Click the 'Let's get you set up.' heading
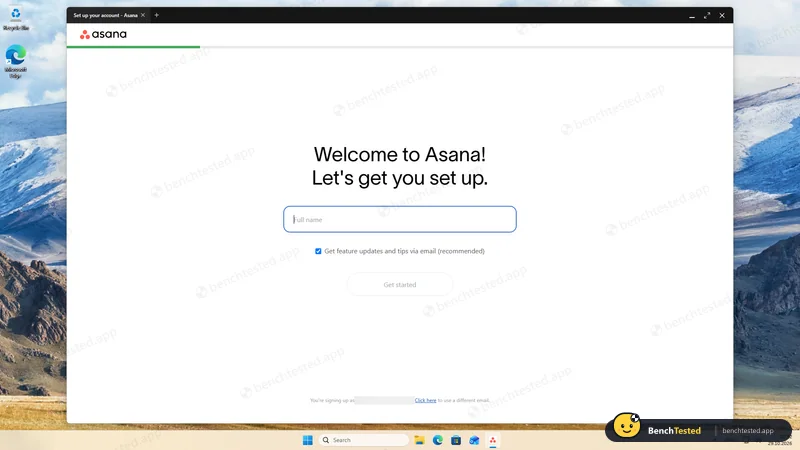Viewport: 800px width, 450px height. point(399,178)
